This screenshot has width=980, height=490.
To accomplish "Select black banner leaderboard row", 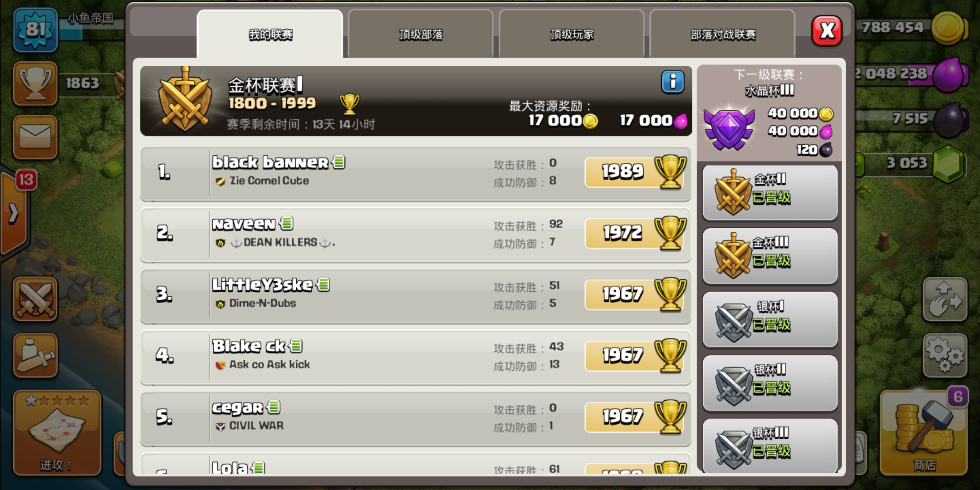I will (416, 173).
